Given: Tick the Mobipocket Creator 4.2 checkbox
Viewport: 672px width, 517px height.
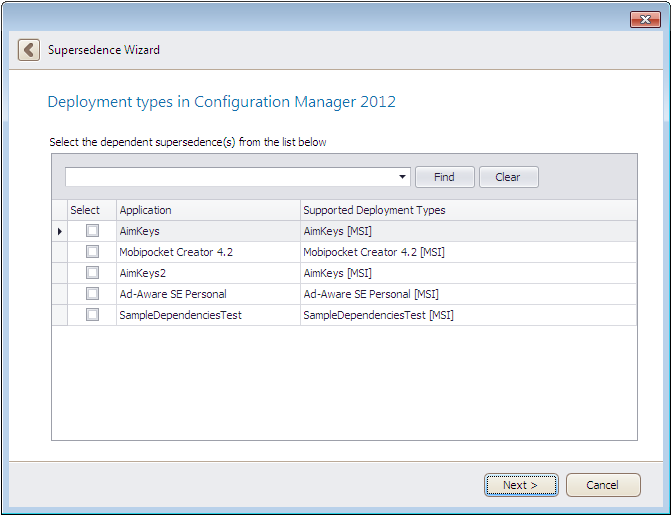Looking at the screenshot, I should [x=92, y=252].
